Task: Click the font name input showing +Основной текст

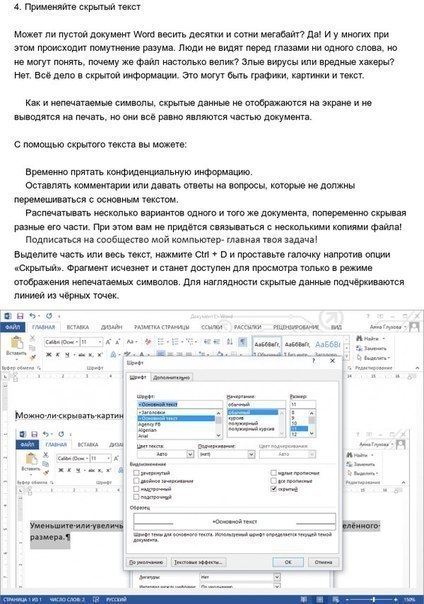Action: click(179, 404)
